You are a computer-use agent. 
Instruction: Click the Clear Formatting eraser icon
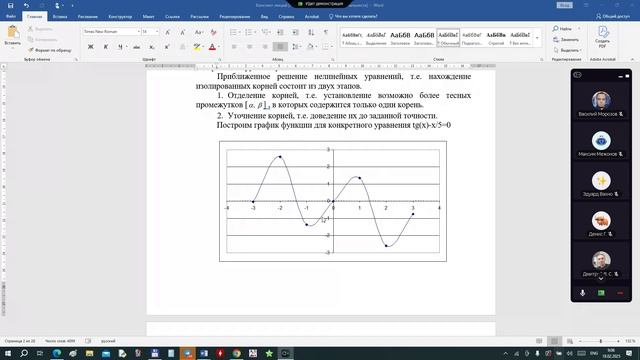213,32
